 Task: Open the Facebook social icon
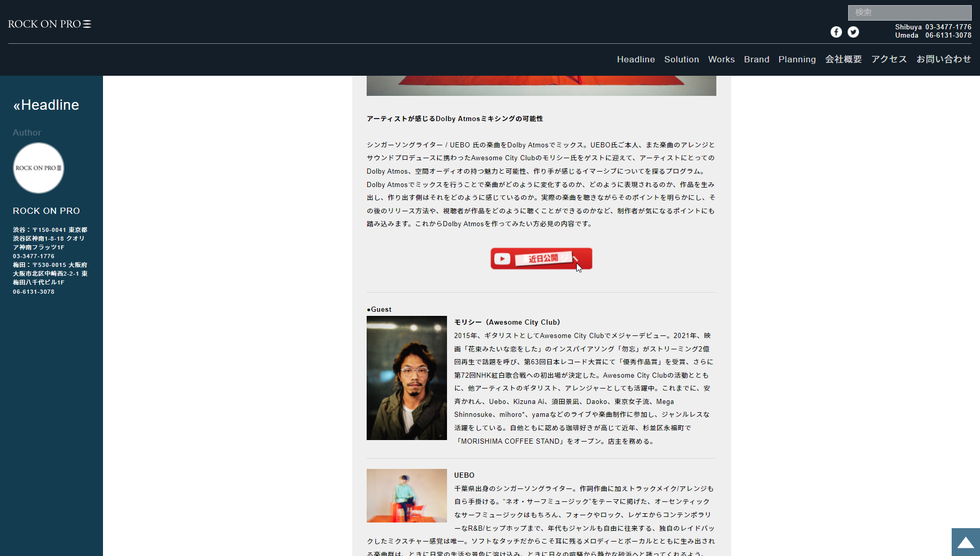836,32
